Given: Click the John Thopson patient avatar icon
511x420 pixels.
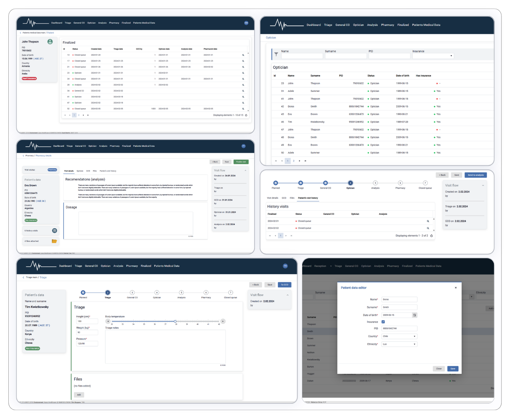Looking at the screenshot, I should click(50, 41).
